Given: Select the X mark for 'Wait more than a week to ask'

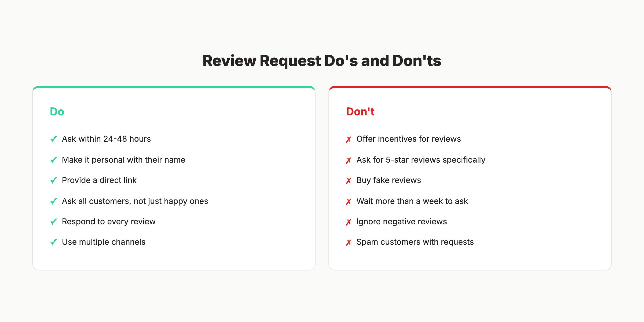Looking at the screenshot, I should (x=349, y=201).
